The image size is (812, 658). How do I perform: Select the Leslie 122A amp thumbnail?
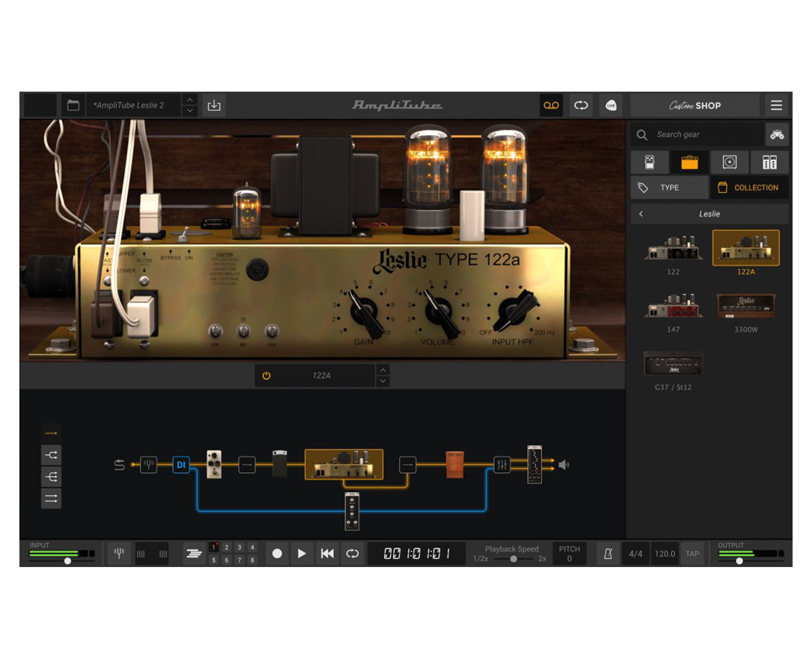click(x=746, y=248)
